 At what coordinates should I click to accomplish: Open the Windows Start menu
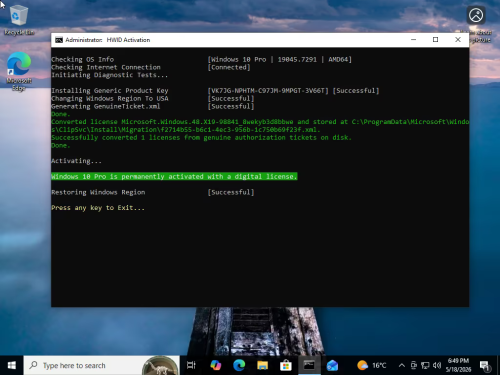(12, 365)
